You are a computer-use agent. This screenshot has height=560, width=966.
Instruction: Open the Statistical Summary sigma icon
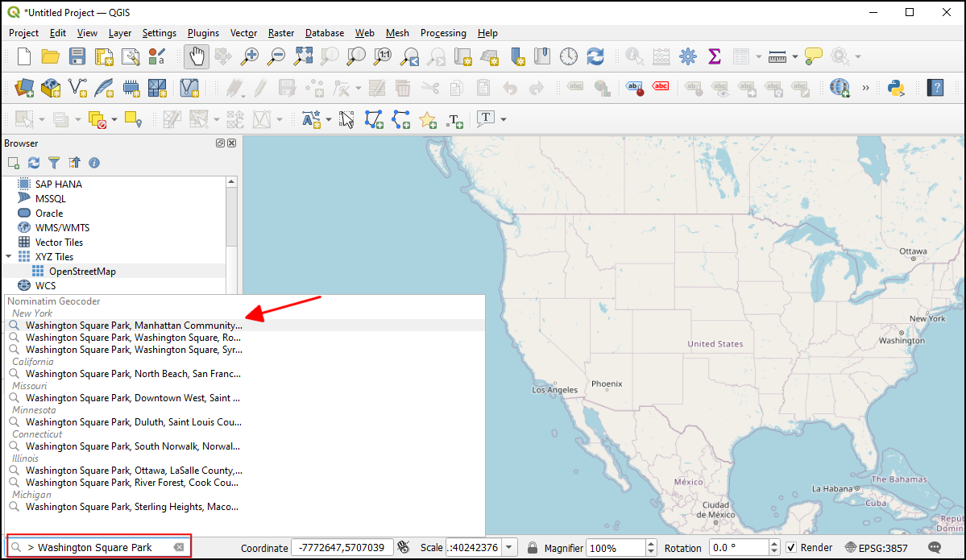click(x=714, y=56)
